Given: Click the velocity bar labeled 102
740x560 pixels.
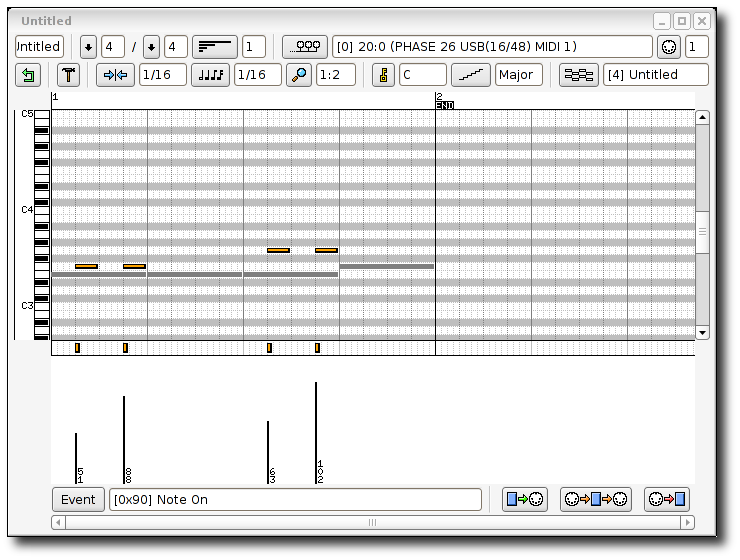Looking at the screenshot, I should point(316,433).
